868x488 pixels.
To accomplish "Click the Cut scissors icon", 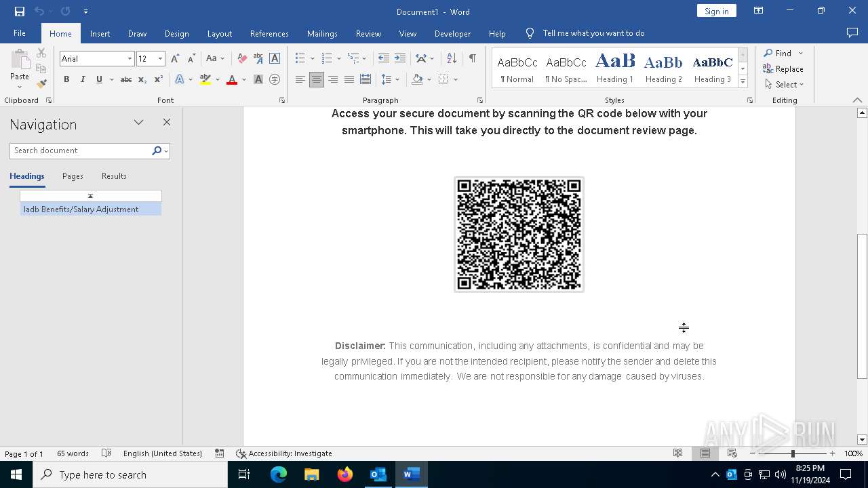I will [41, 53].
